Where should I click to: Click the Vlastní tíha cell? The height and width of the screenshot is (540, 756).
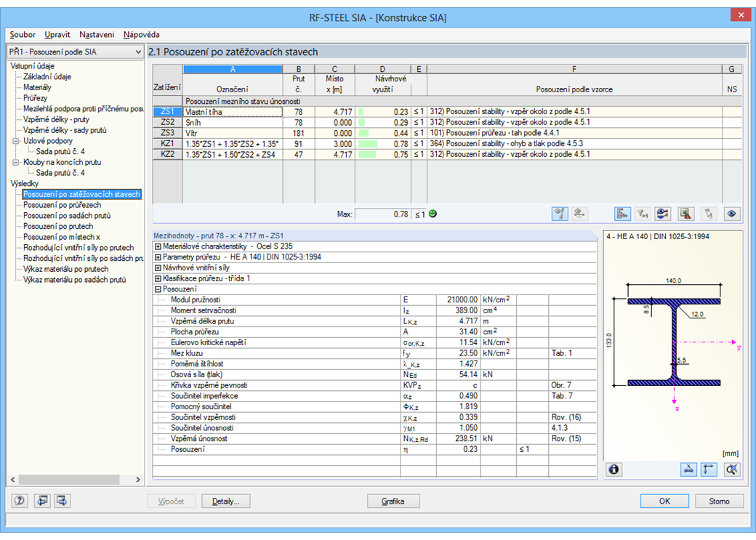point(233,112)
